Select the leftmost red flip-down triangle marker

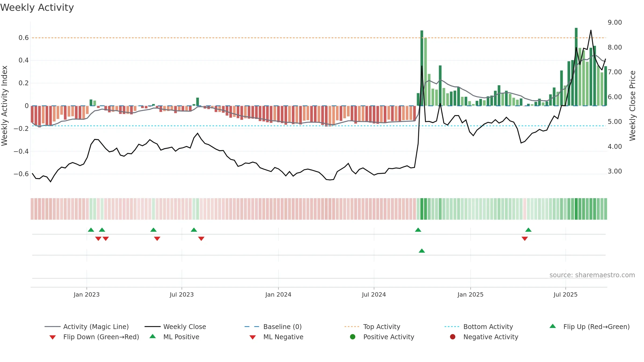pyautogui.click(x=98, y=239)
